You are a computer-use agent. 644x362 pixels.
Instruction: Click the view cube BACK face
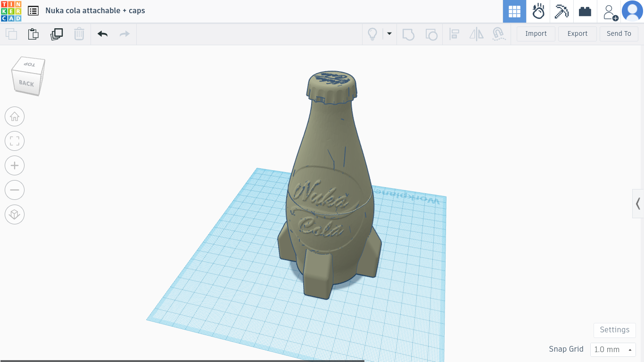click(26, 83)
